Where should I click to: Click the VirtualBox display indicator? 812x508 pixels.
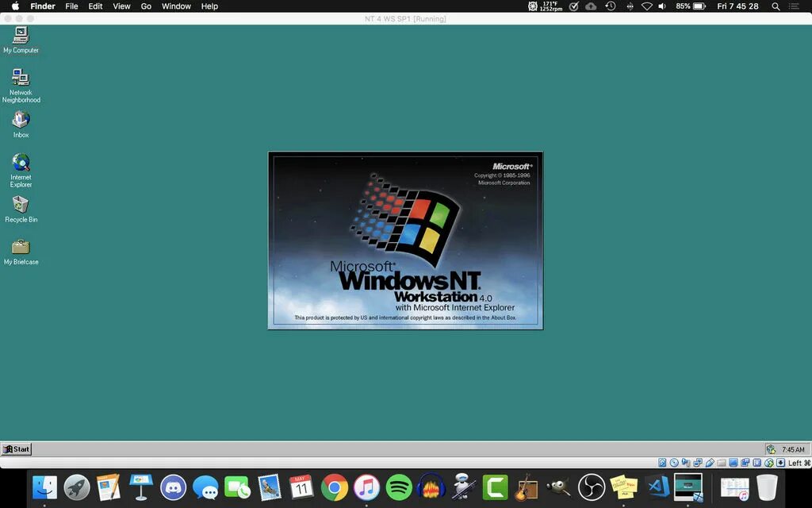(733, 463)
